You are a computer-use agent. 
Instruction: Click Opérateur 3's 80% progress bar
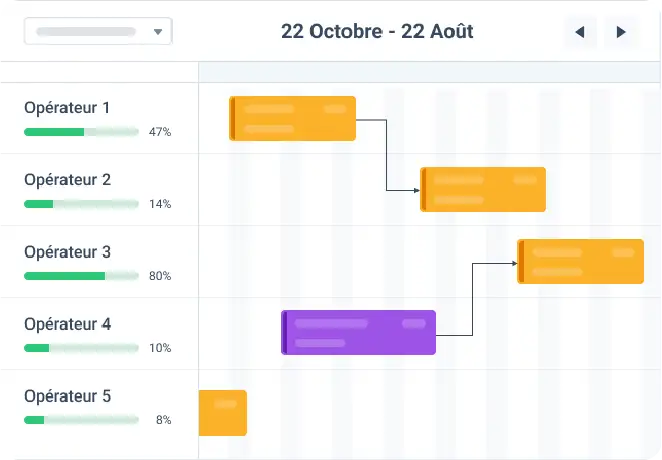click(x=81, y=276)
